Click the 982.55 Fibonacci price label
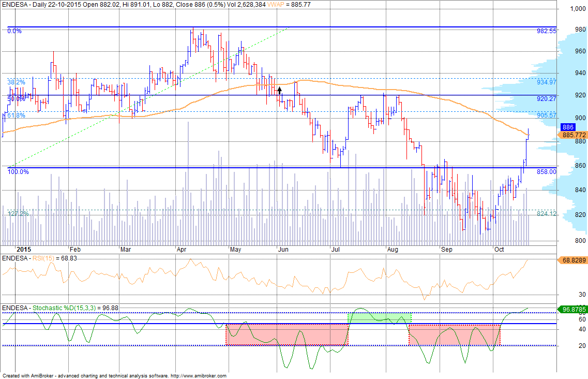 click(x=546, y=31)
